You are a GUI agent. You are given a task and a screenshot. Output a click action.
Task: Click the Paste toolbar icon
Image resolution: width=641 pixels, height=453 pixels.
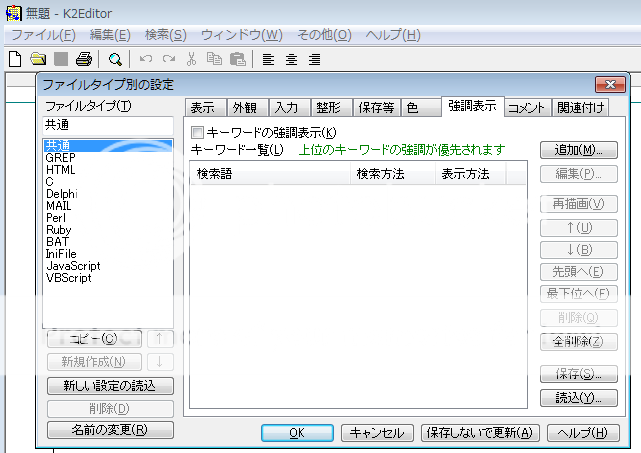tap(238, 59)
